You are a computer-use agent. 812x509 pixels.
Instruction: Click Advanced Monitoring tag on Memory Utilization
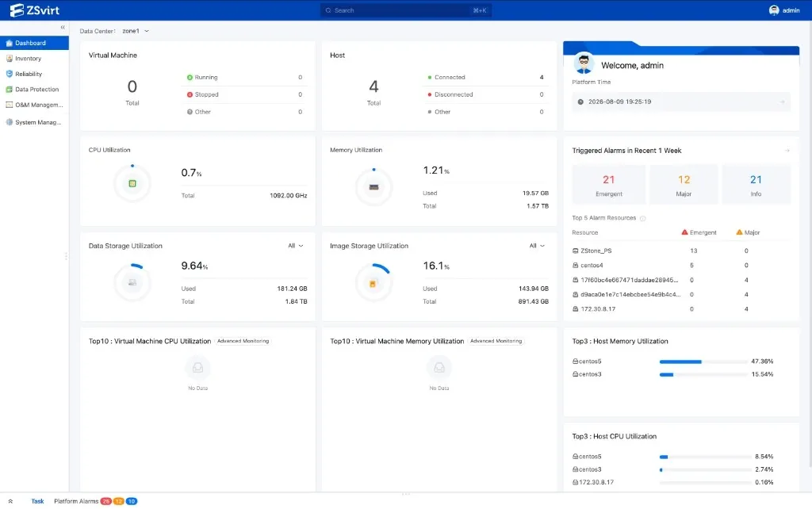(496, 341)
